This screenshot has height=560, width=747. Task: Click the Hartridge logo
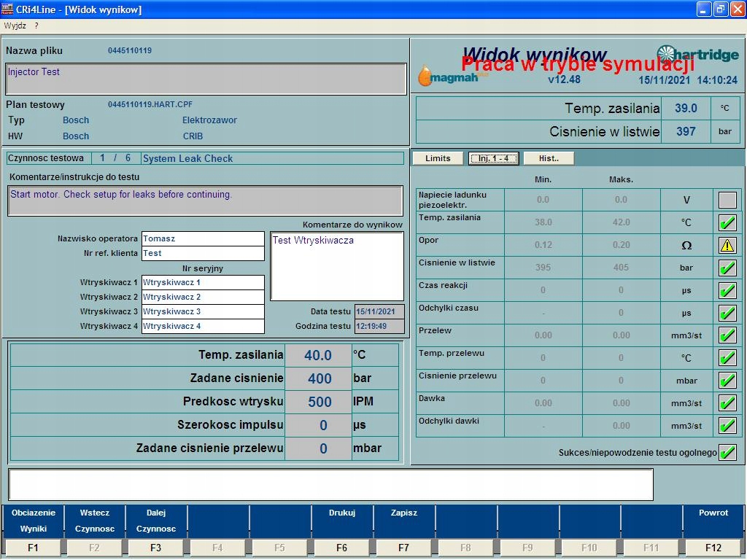(697, 55)
